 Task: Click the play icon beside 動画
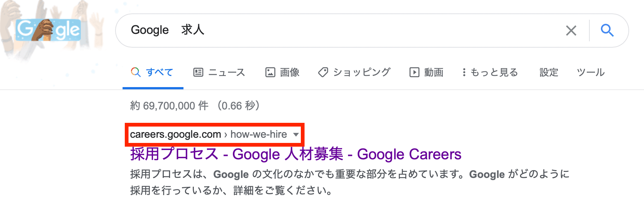tap(414, 72)
